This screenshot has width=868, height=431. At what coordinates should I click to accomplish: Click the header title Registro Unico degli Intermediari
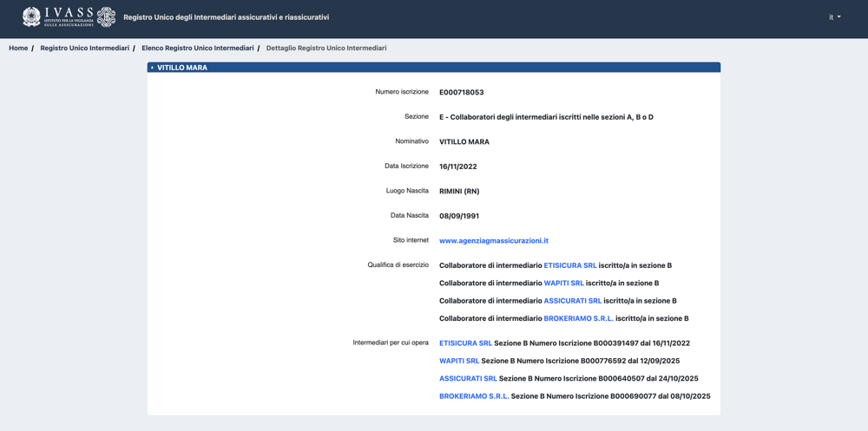pyautogui.click(x=226, y=17)
